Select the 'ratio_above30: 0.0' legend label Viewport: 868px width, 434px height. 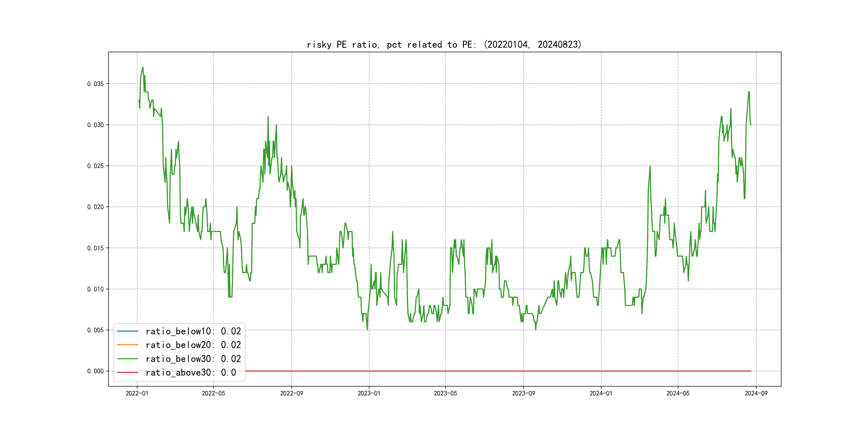pos(190,372)
